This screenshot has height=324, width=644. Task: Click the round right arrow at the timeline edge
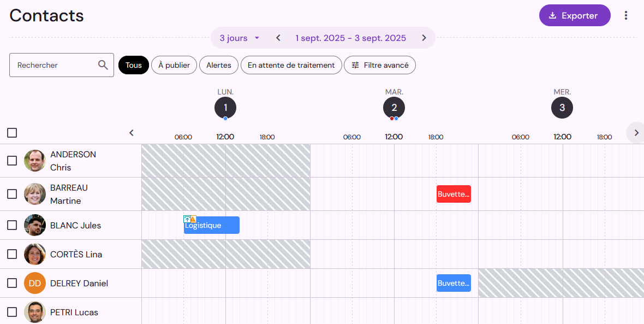[x=636, y=133]
